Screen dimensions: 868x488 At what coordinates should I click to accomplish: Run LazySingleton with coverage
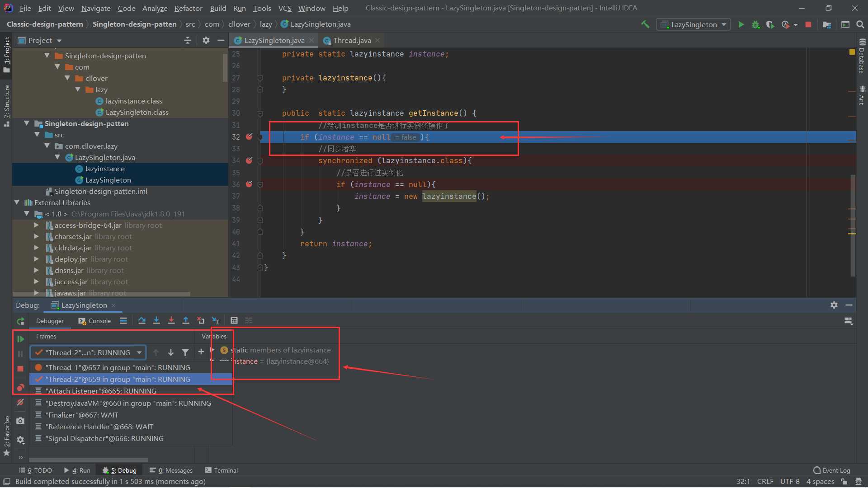pos(770,24)
